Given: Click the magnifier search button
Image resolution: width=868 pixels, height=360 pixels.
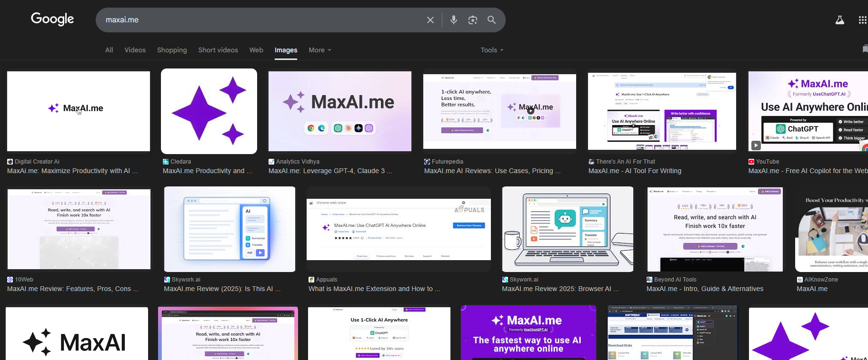Looking at the screenshot, I should point(492,20).
